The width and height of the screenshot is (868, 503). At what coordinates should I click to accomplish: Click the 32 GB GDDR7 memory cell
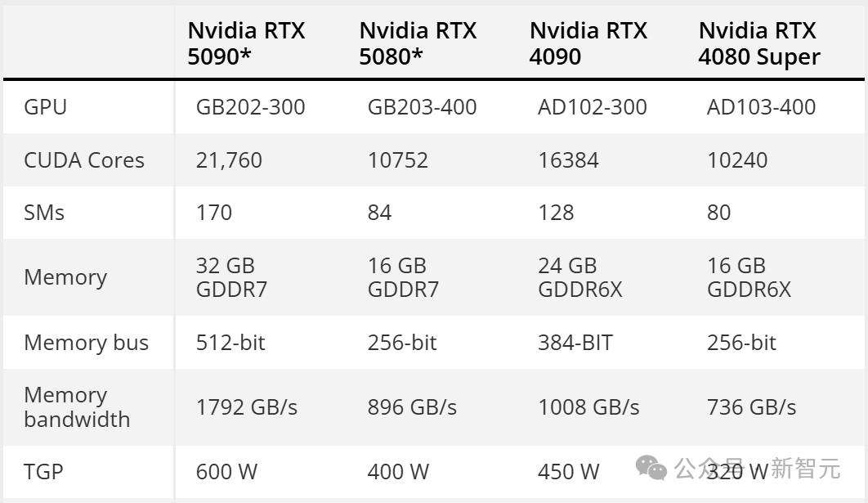click(x=231, y=277)
